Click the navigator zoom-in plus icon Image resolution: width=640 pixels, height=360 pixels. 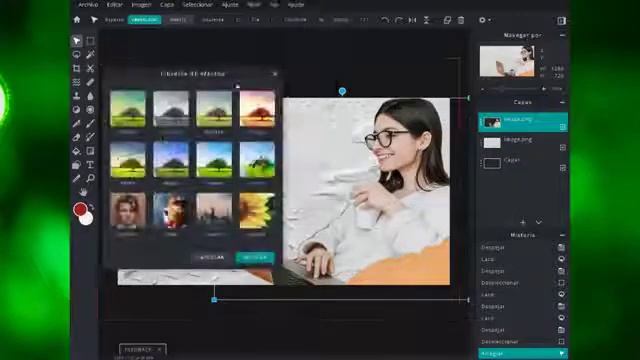click(x=544, y=89)
